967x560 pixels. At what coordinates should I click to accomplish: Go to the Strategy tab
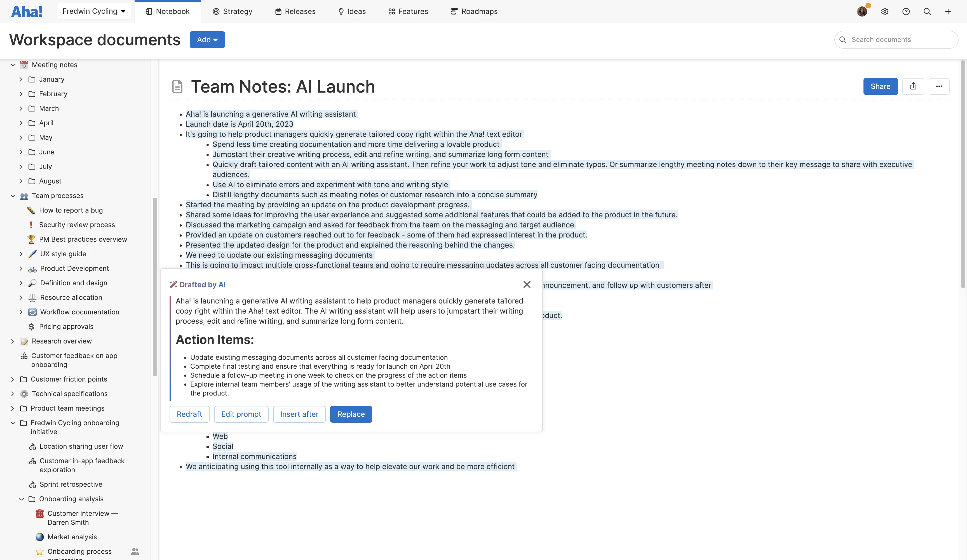click(x=232, y=11)
